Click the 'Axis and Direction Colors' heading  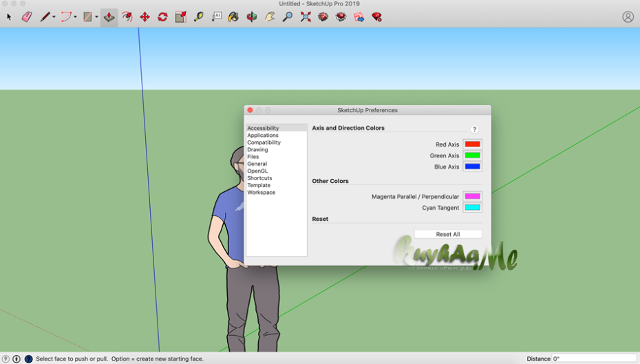pos(348,128)
